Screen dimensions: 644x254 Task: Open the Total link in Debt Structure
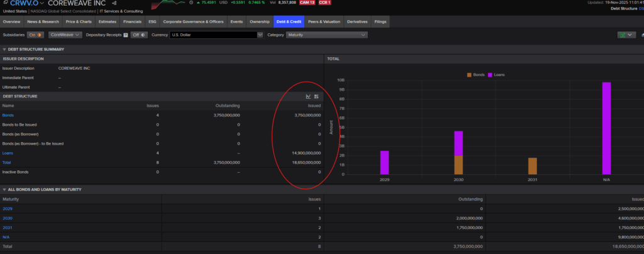(6, 162)
